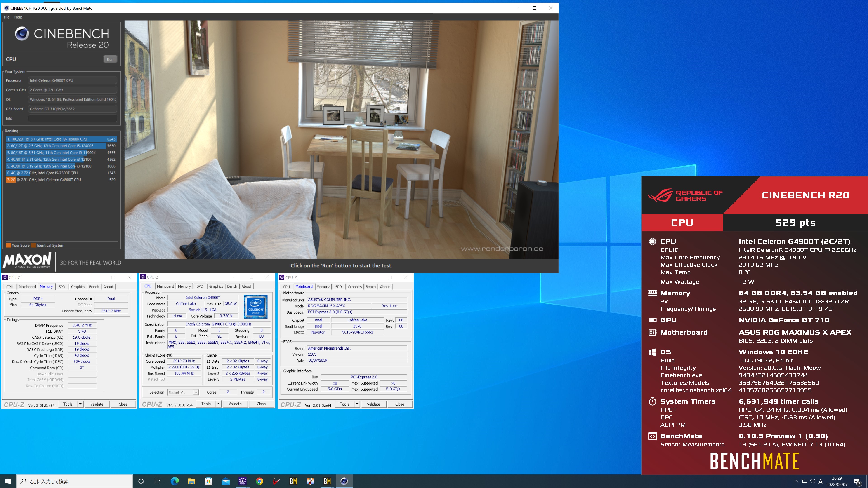Click the Republic of Gamers logo
Viewport: 868px width, 488px height.
[x=685, y=195]
